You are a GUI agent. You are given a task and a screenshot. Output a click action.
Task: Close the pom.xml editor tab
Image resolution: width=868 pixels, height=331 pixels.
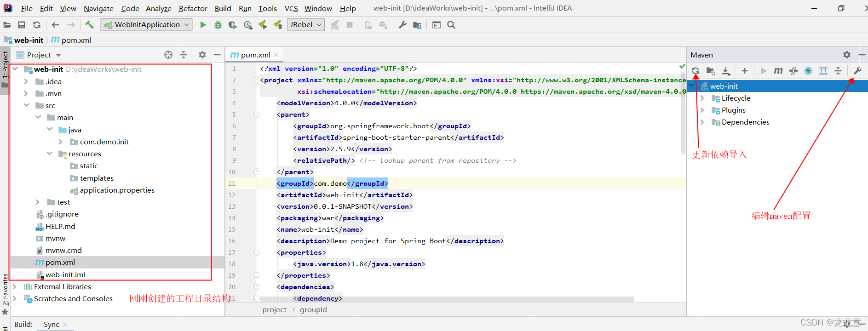click(x=276, y=55)
